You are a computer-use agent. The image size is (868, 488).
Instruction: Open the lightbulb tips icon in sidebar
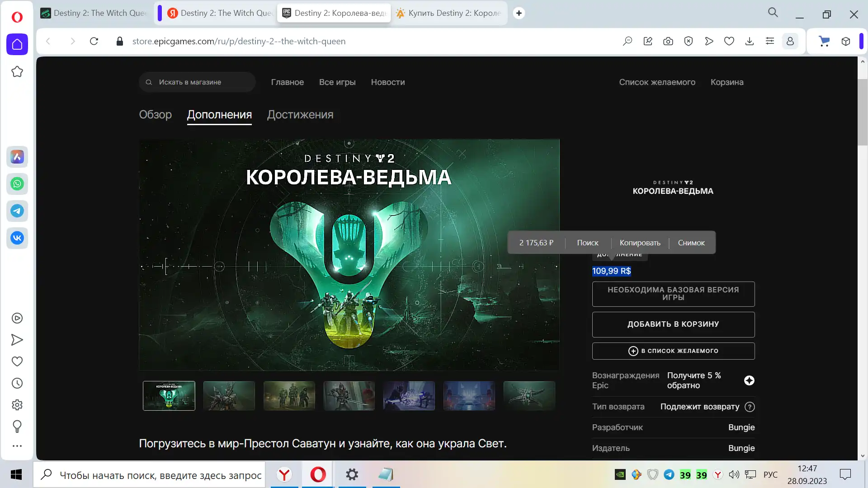17,426
